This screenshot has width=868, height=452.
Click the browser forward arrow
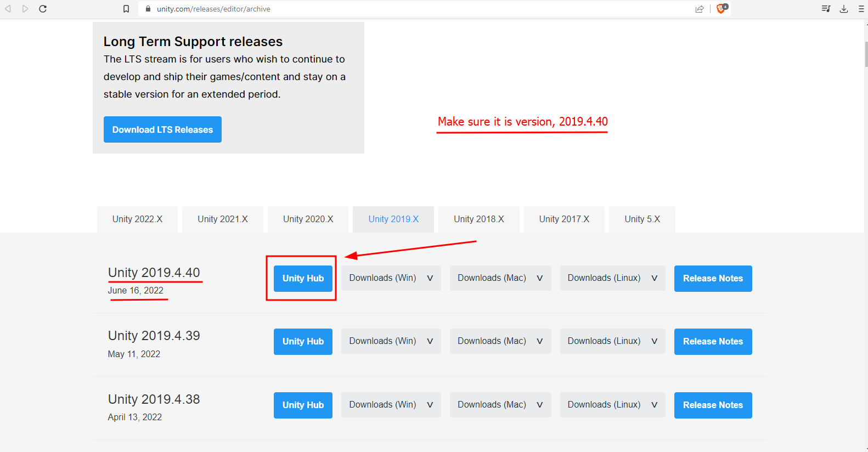click(25, 9)
